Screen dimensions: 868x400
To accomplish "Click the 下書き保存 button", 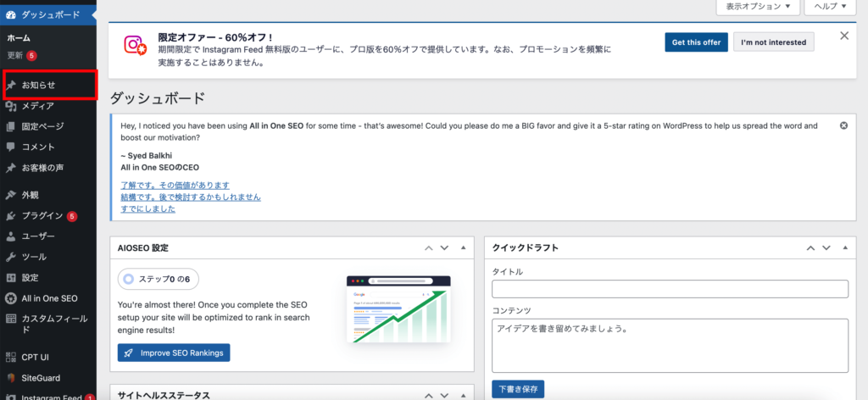I will (x=518, y=389).
